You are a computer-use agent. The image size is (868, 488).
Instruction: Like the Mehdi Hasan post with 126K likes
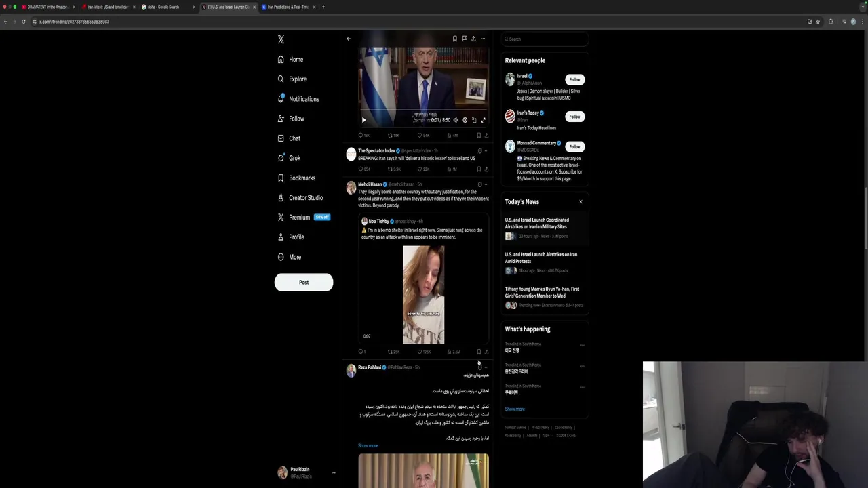click(423, 352)
